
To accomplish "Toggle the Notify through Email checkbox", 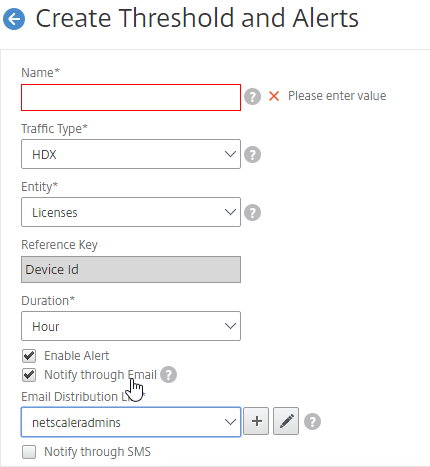I will [29, 375].
